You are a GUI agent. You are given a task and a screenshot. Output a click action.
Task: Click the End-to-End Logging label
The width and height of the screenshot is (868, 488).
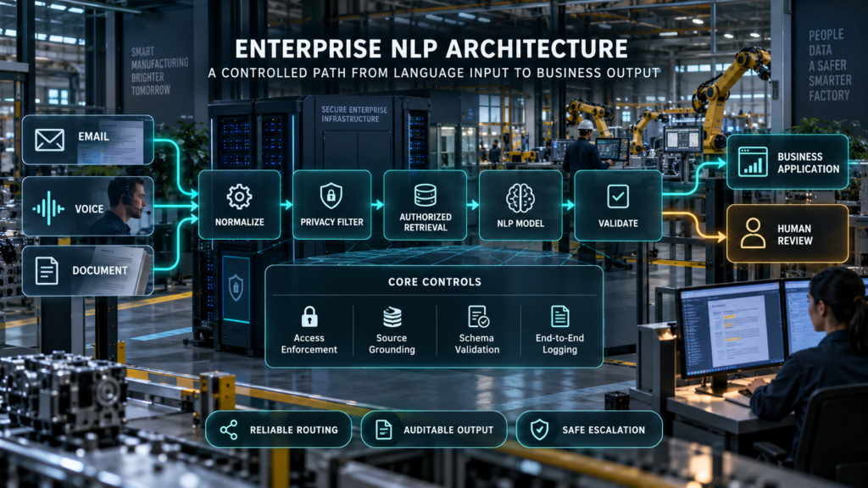point(559,344)
